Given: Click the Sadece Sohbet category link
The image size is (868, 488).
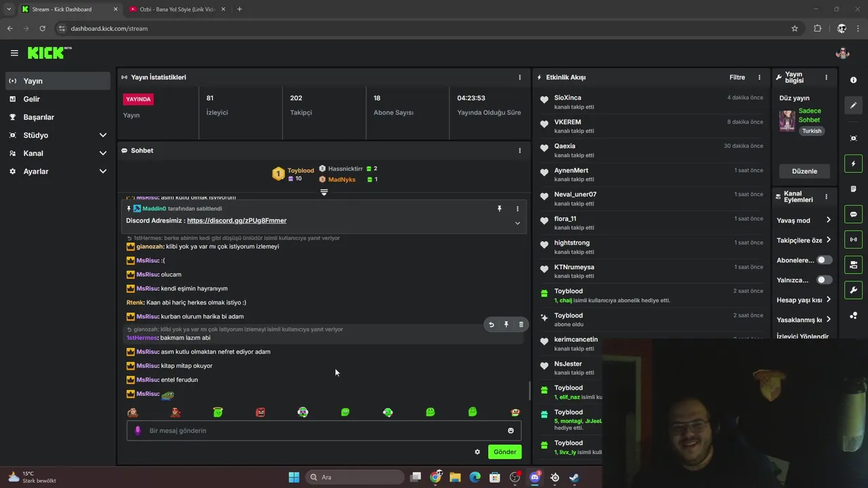Looking at the screenshot, I should click(x=810, y=115).
